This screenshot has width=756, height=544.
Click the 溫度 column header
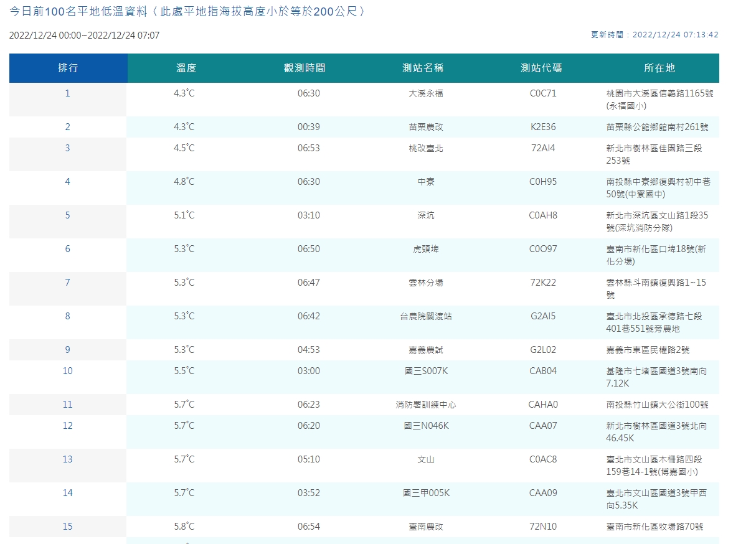pos(186,68)
